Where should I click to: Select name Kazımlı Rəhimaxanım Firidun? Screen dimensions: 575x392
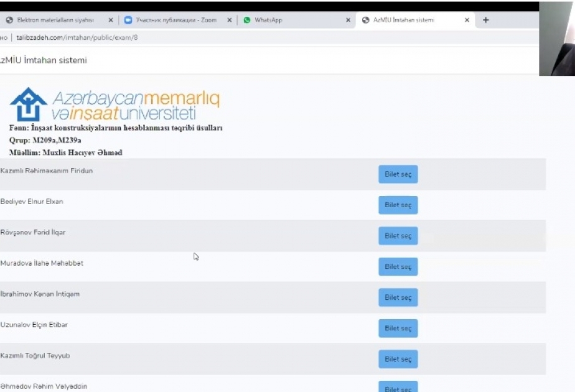47,170
